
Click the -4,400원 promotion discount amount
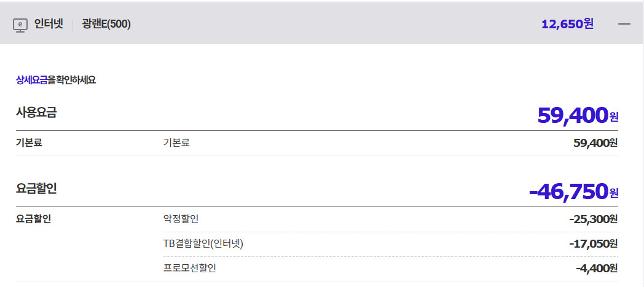coord(596,268)
